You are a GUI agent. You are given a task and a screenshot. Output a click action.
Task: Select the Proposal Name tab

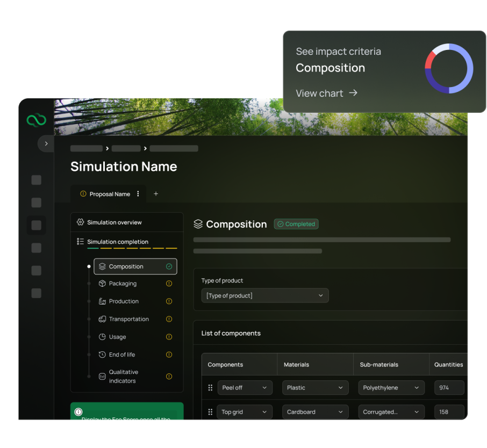tap(109, 194)
